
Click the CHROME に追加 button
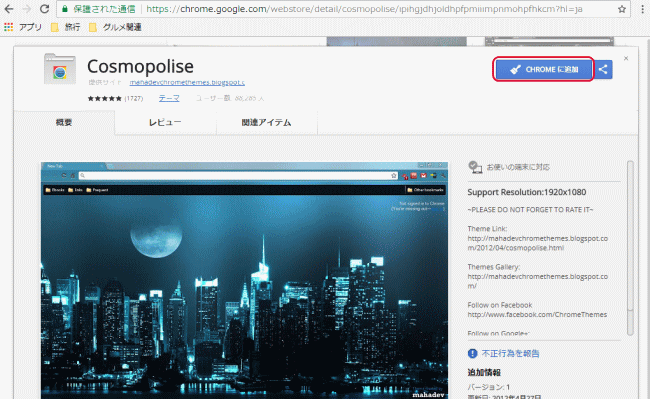coord(544,69)
